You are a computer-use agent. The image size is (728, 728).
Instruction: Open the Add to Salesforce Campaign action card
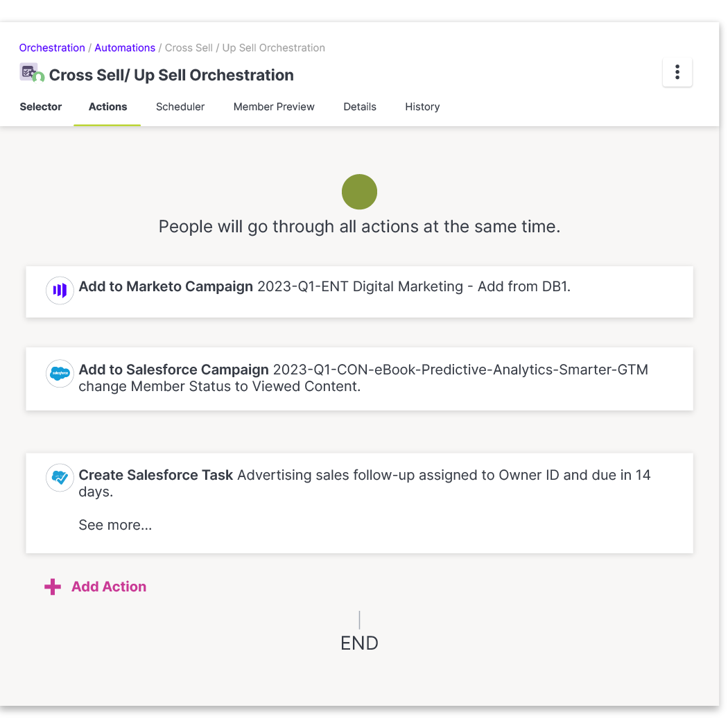tap(359, 379)
